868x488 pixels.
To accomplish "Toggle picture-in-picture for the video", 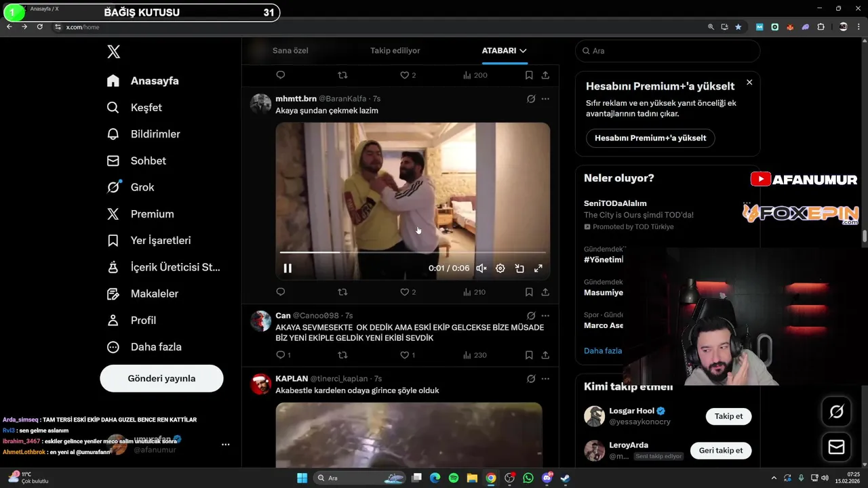I will click(519, 268).
